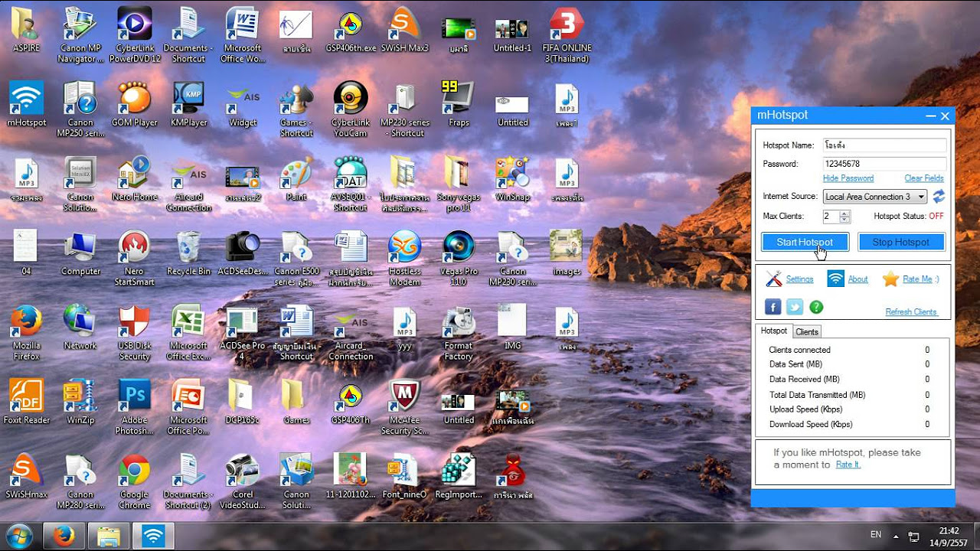Click the Hotspot Name input field
The height and width of the screenshot is (551, 980).
(x=884, y=145)
